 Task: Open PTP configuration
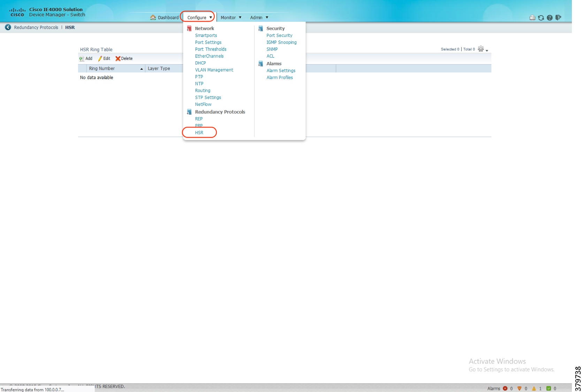tap(199, 77)
